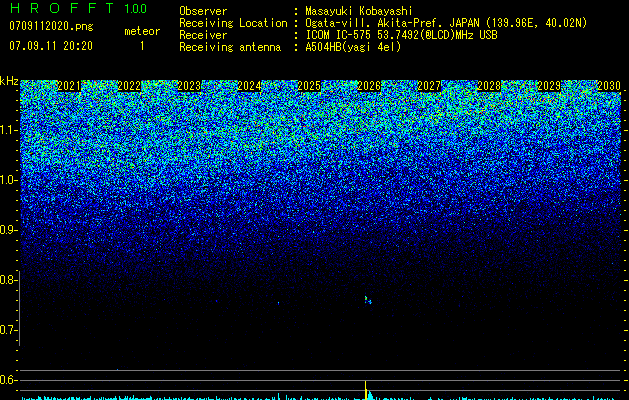Click the Receiving Location Ogata-vill. text
Viewport: 629px width, 400px height.
point(446,23)
